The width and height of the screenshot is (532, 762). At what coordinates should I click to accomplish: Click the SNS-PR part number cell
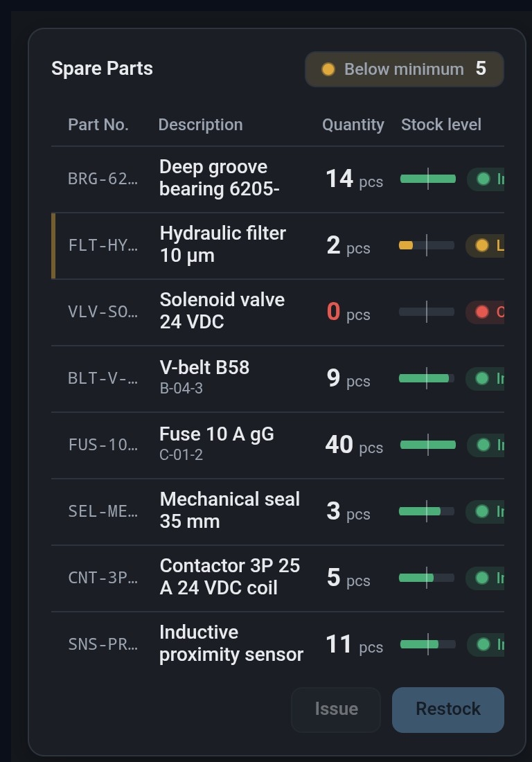[103, 644]
